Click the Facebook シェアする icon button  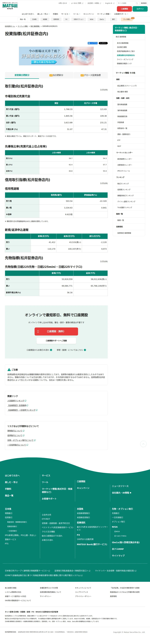[93, 43]
